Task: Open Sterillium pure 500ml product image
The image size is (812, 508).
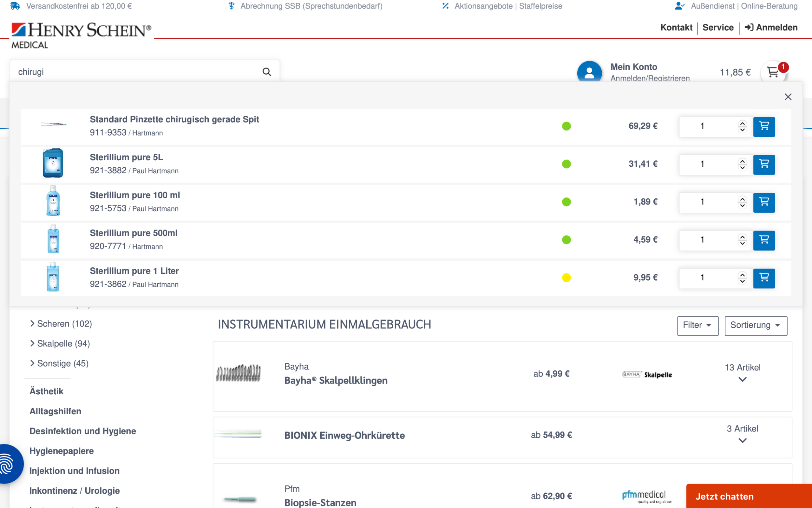Action: pos(53,238)
